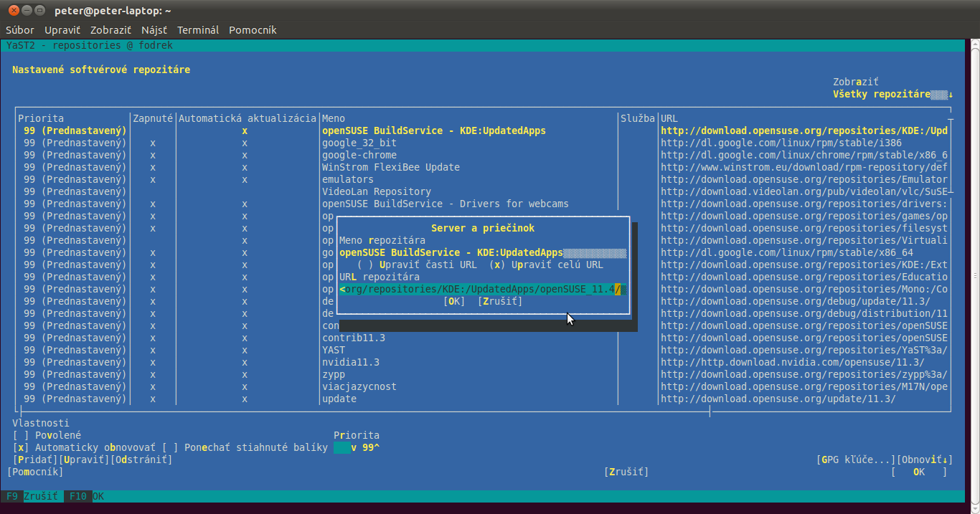980x514 pixels.
Task: Click the Priorita stepper field showing 99
Action: pos(357,447)
